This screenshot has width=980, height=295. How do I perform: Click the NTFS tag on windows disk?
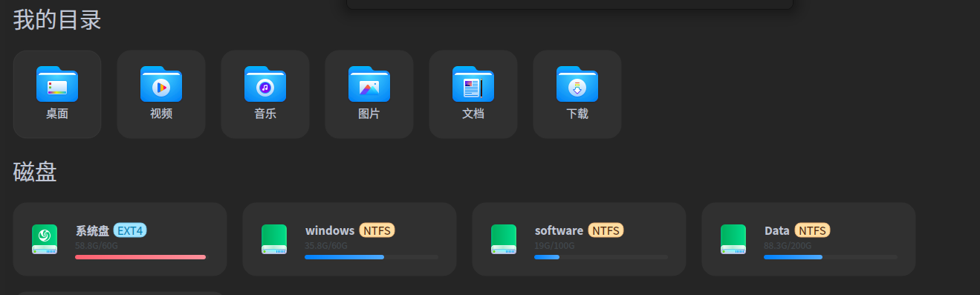tap(377, 230)
